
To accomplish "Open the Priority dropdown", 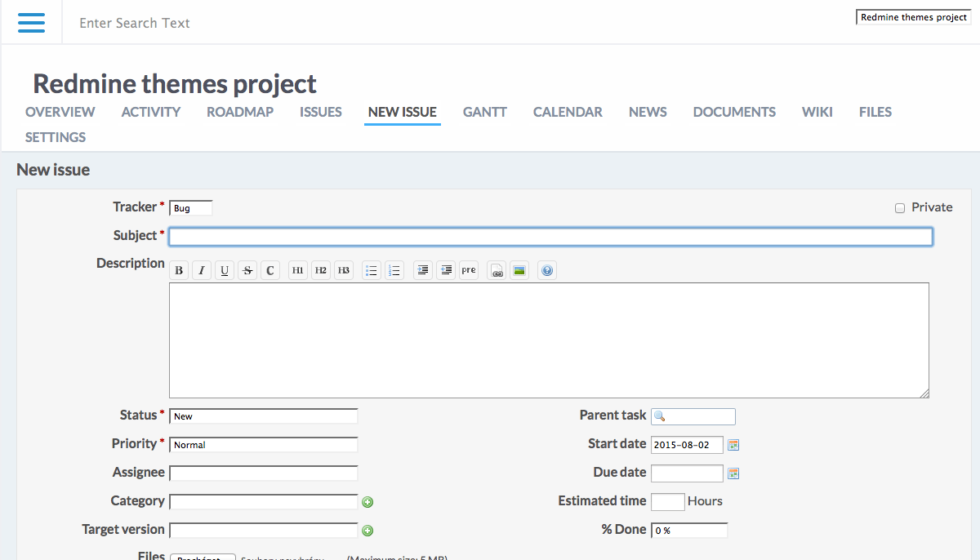I will (x=264, y=445).
